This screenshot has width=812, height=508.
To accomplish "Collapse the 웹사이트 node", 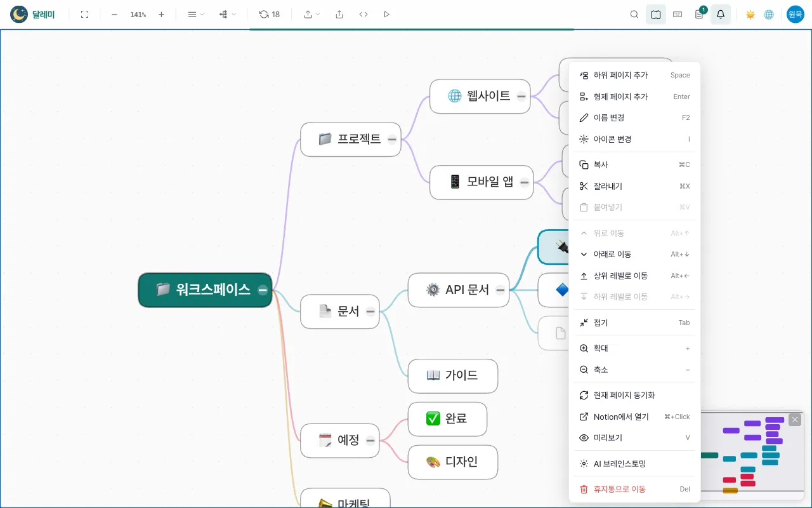I will click(x=521, y=97).
